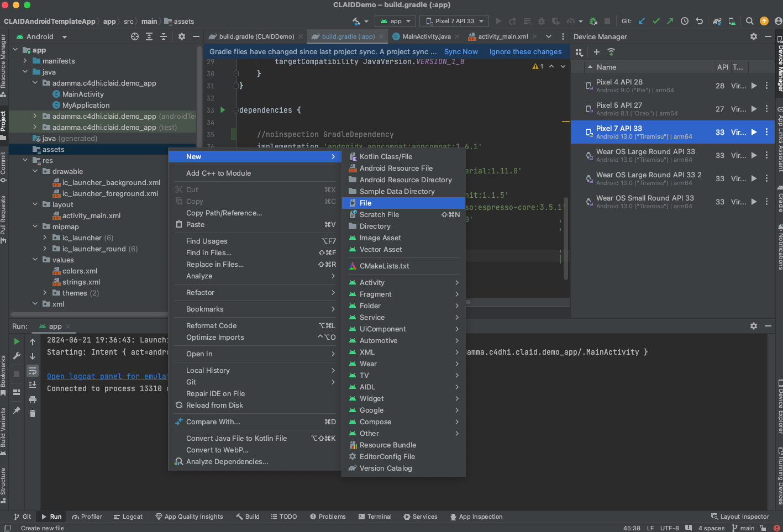The width and height of the screenshot is (783, 532).
Task: Pin the Run tab
Action: (17, 410)
